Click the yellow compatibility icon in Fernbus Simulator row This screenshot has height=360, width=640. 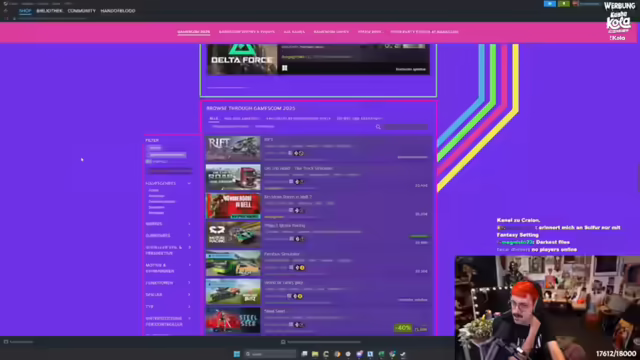point(302,267)
